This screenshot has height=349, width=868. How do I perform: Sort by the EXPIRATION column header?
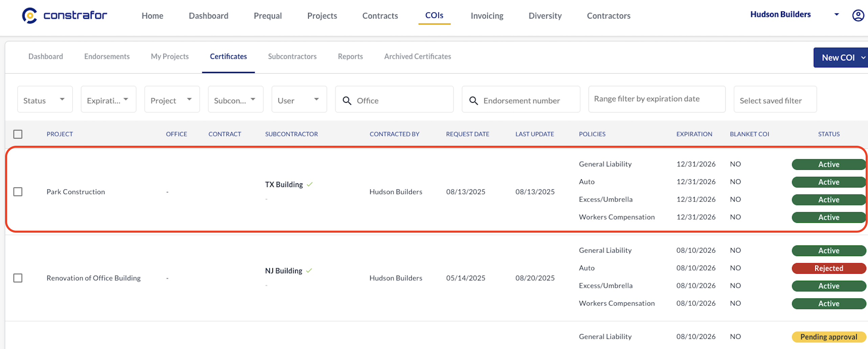point(694,134)
